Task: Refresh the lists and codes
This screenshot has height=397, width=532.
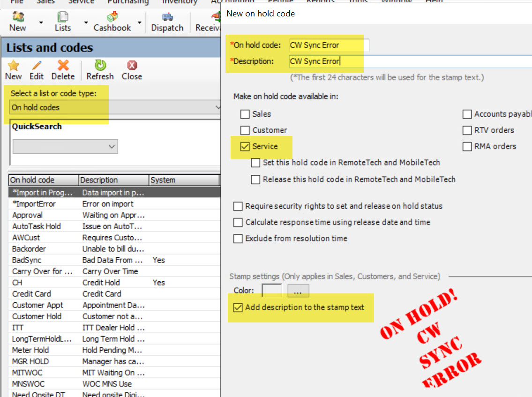Action: (x=100, y=70)
